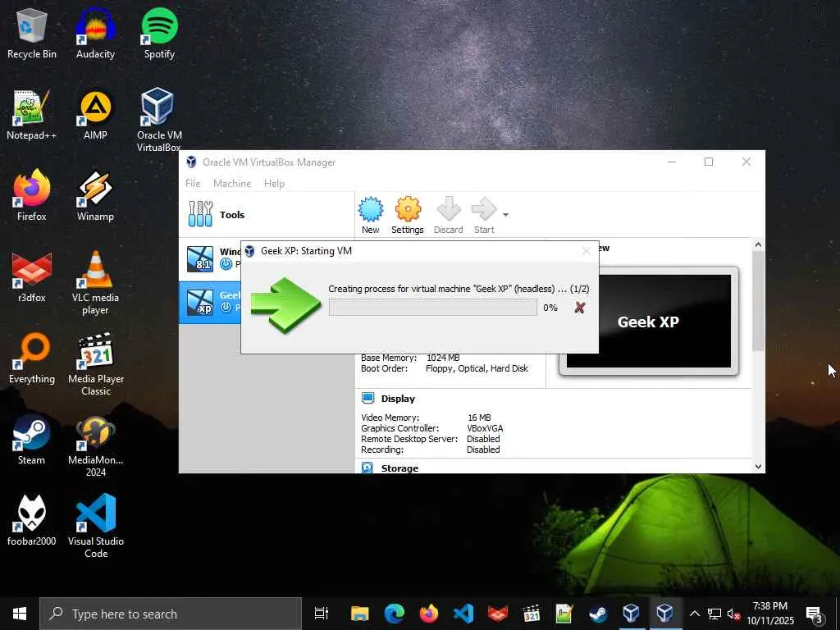Open network status tray icon
This screenshot has height=630, width=840.
pos(714,614)
